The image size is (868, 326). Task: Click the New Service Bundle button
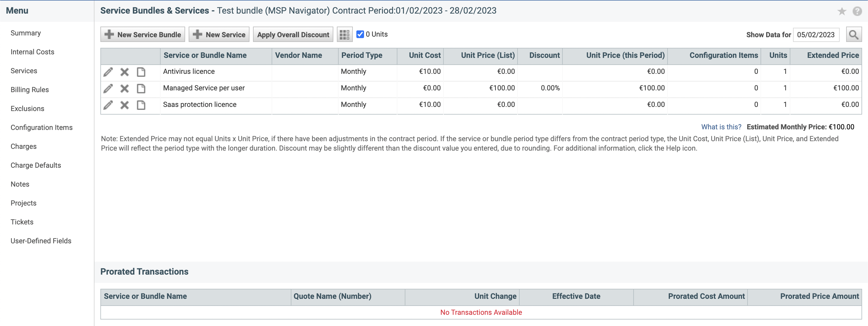point(143,34)
